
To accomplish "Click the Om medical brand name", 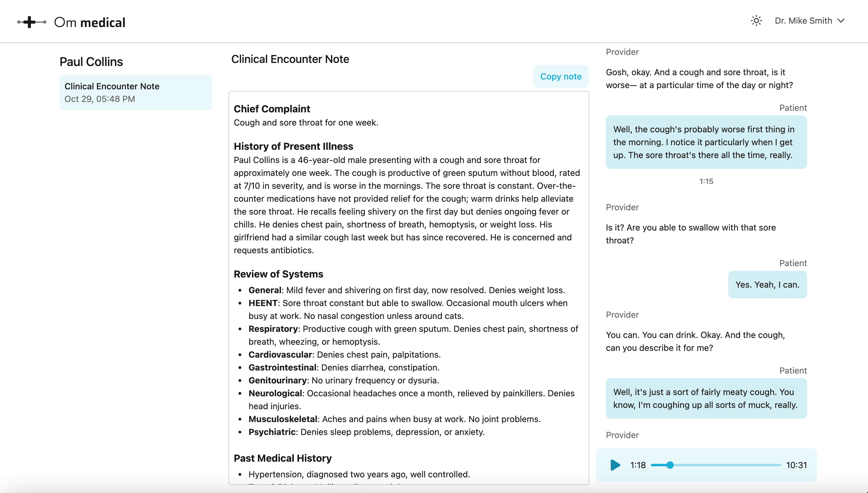I will click(90, 22).
